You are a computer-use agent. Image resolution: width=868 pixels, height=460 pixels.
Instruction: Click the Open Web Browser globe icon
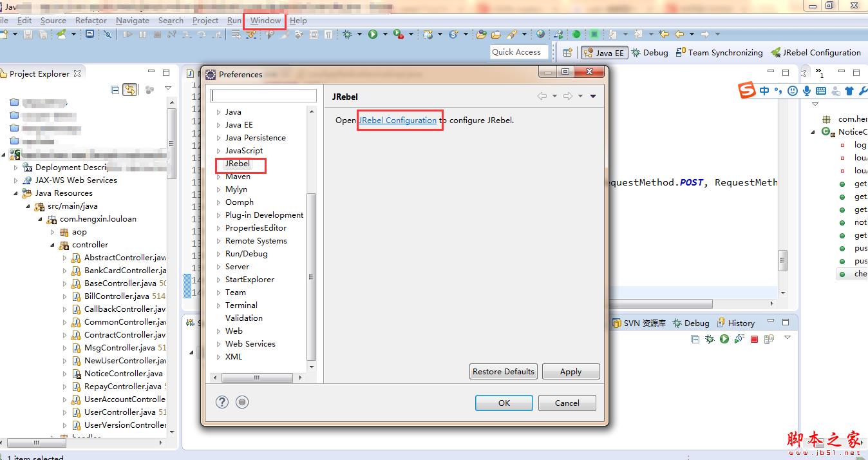(x=540, y=34)
